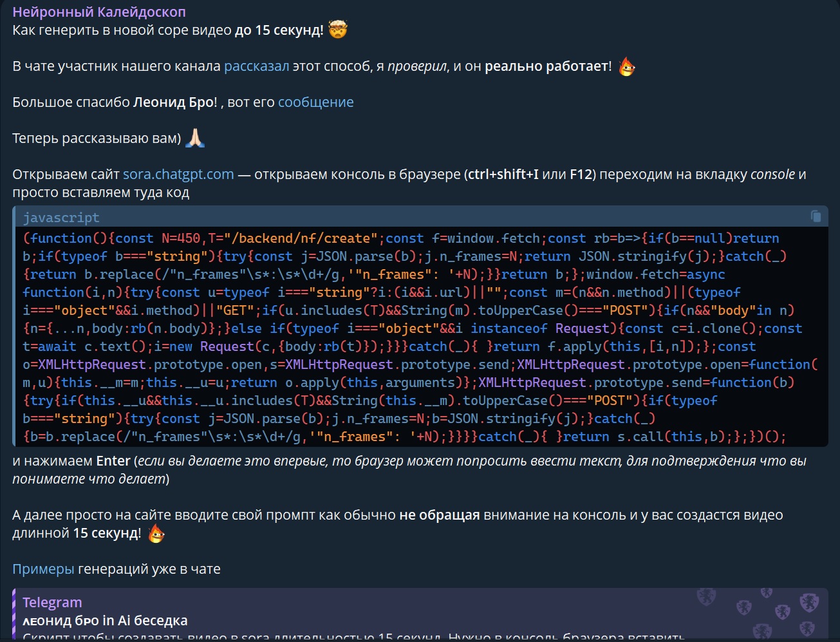Viewport: 840px width, 642px height.
Task: Open the "Нейронный Калейдоскоп" channel name
Action: tap(99, 12)
